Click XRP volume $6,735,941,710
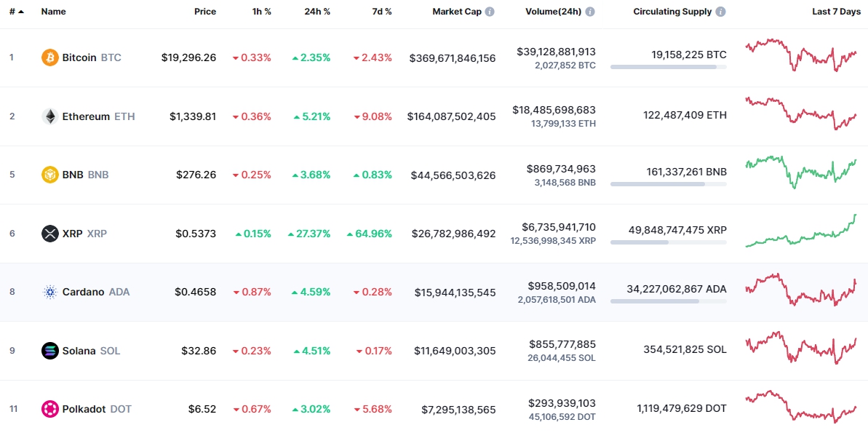 point(559,227)
